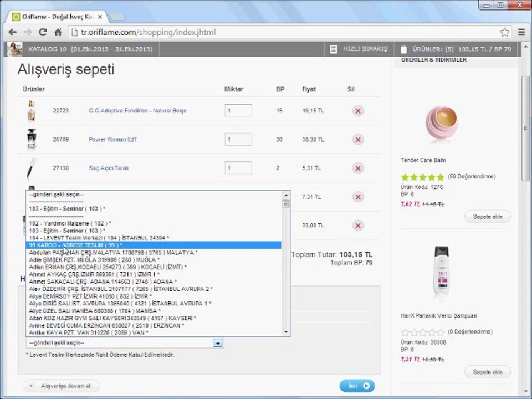Click the shopping bag Ürünler icon
This screenshot has height=399, width=532.
click(x=403, y=49)
